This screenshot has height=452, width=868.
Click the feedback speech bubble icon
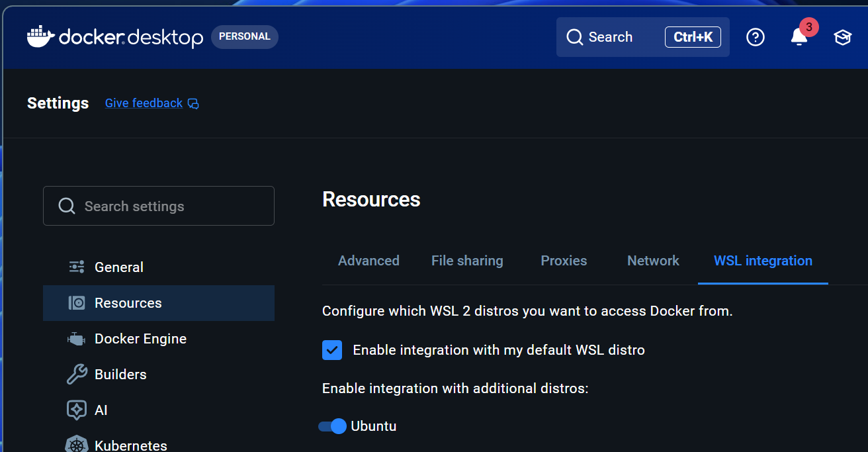tap(193, 103)
